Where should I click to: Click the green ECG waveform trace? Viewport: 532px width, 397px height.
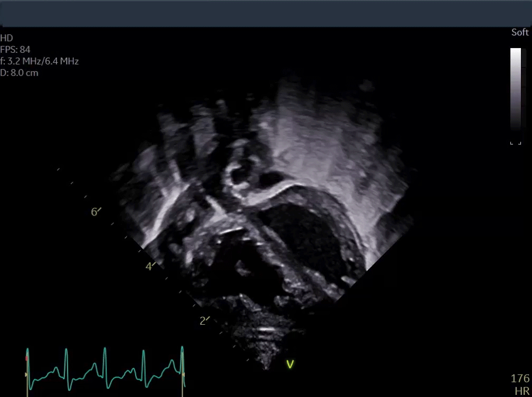(104, 370)
